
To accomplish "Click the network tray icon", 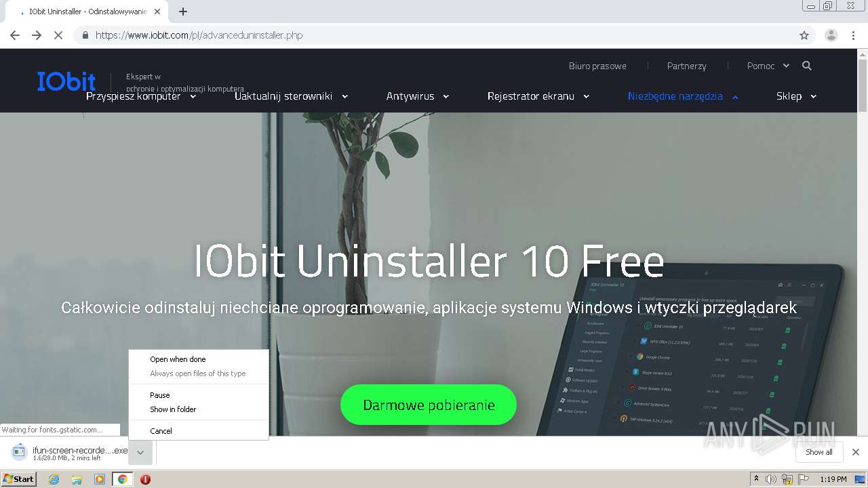I will [x=787, y=479].
